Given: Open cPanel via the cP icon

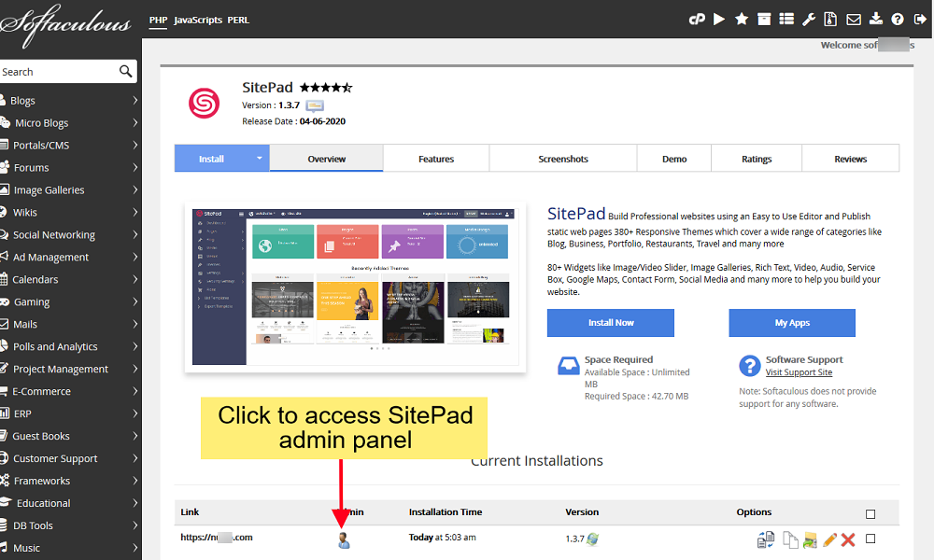Looking at the screenshot, I should 697,20.
